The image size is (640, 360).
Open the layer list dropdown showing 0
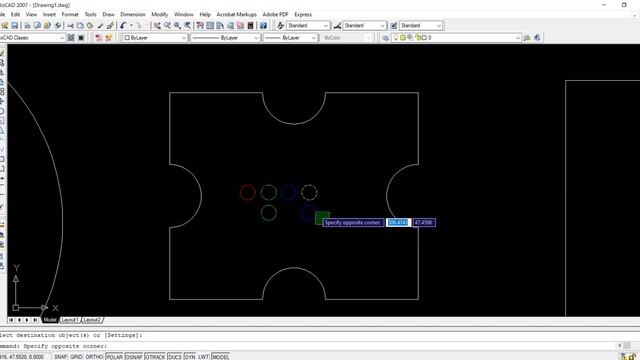pyautogui.click(x=518, y=38)
